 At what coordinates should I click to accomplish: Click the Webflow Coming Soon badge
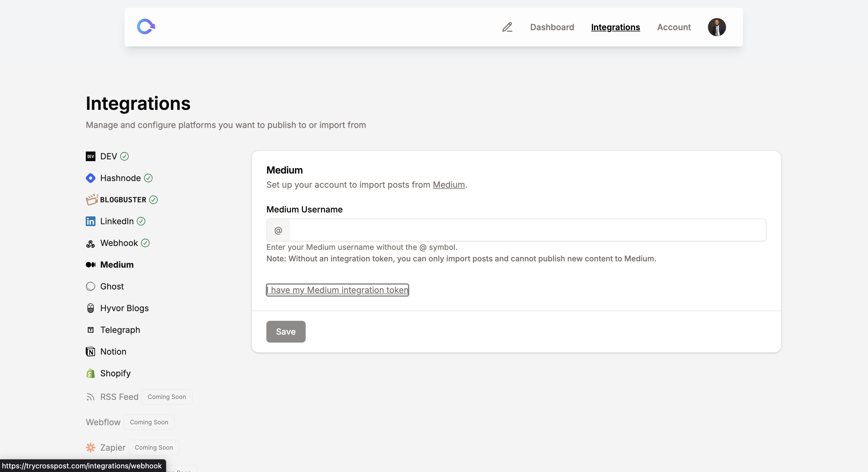coord(149,422)
